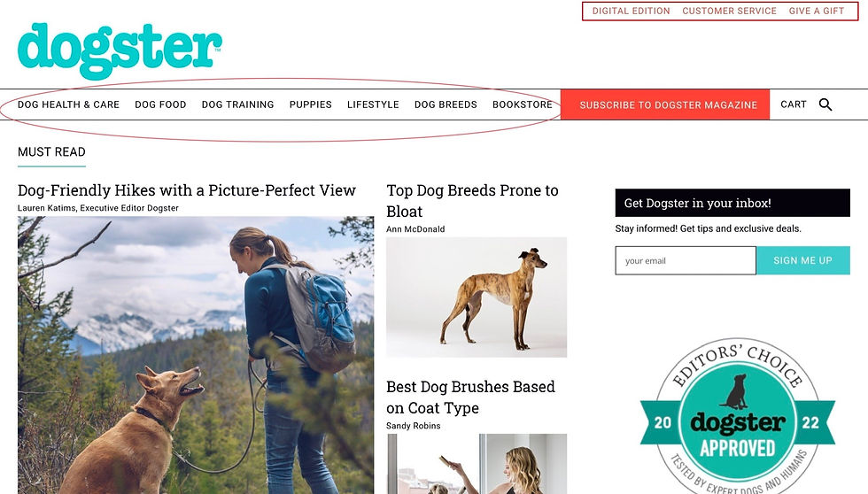
Task: Click the Dogster logo
Action: (x=120, y=50)
